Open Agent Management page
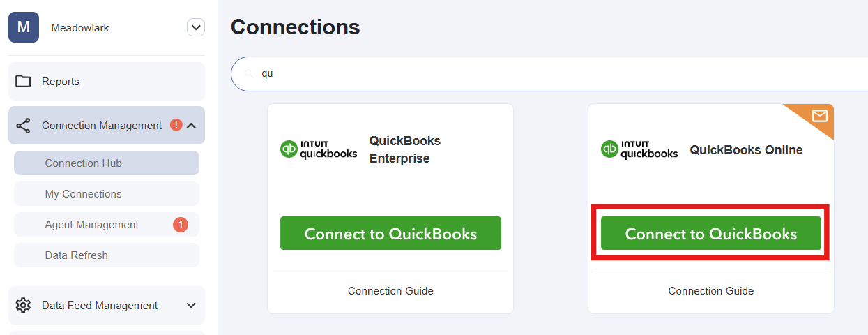The width and height of the screenshot is (868, 335). tap(92, 225)
